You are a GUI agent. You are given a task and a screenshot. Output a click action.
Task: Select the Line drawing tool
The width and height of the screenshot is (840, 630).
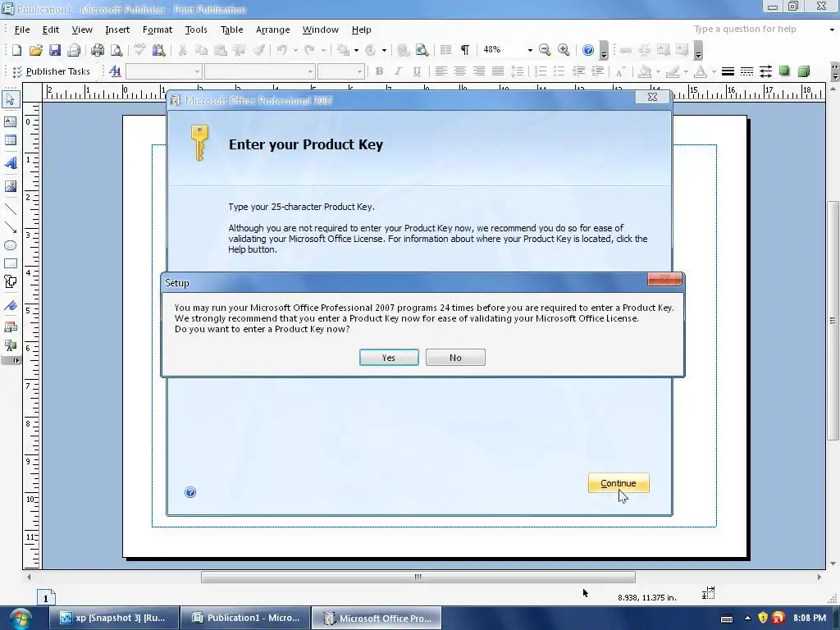10,209
